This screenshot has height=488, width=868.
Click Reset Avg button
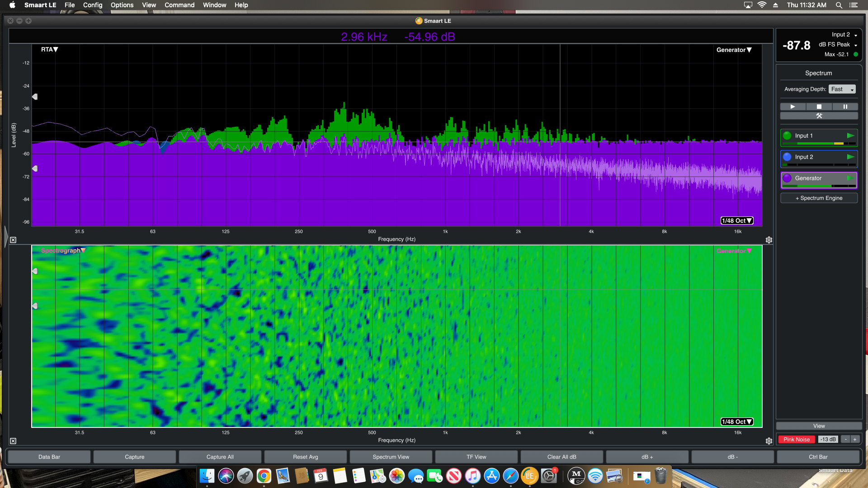point(306,457)
